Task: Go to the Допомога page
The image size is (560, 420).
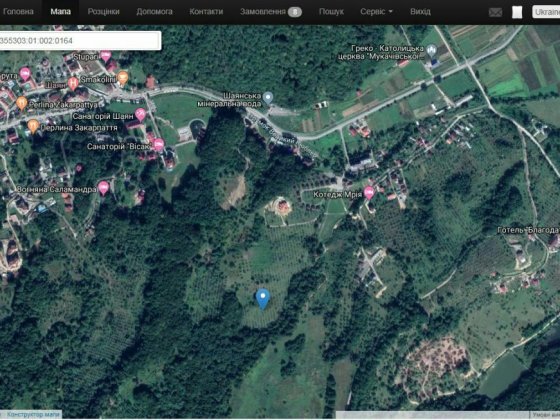Action: click(154, 12)
